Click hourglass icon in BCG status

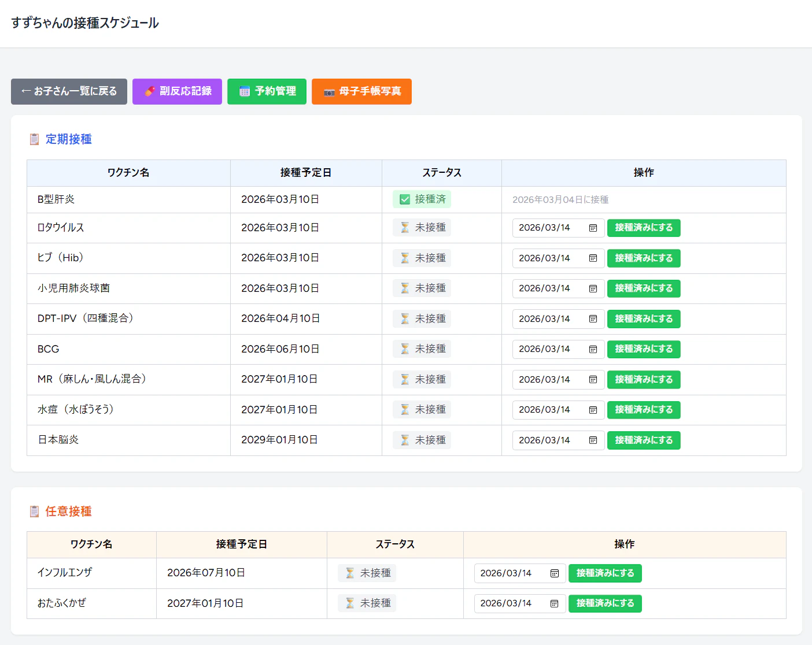(405, 349)
